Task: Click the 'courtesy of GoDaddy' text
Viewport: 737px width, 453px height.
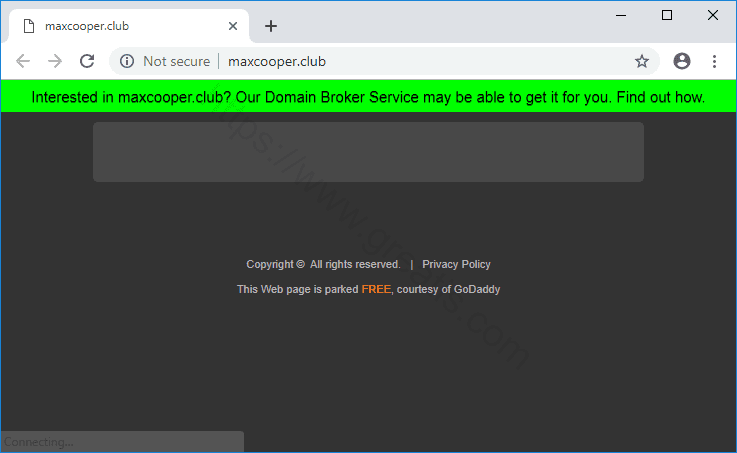Action: (448, 289)
